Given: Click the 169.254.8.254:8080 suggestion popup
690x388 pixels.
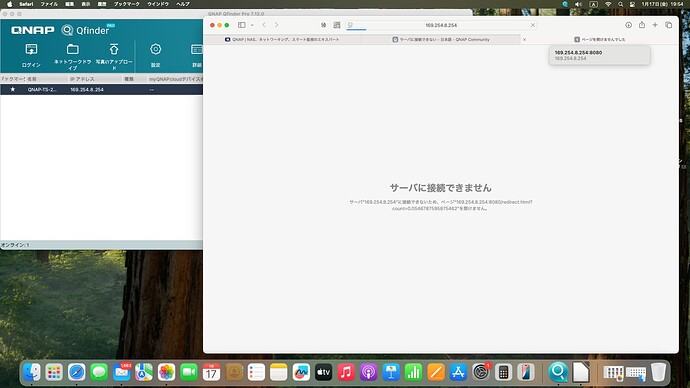Looking at the screenshot, I should [x=599, y=55].
